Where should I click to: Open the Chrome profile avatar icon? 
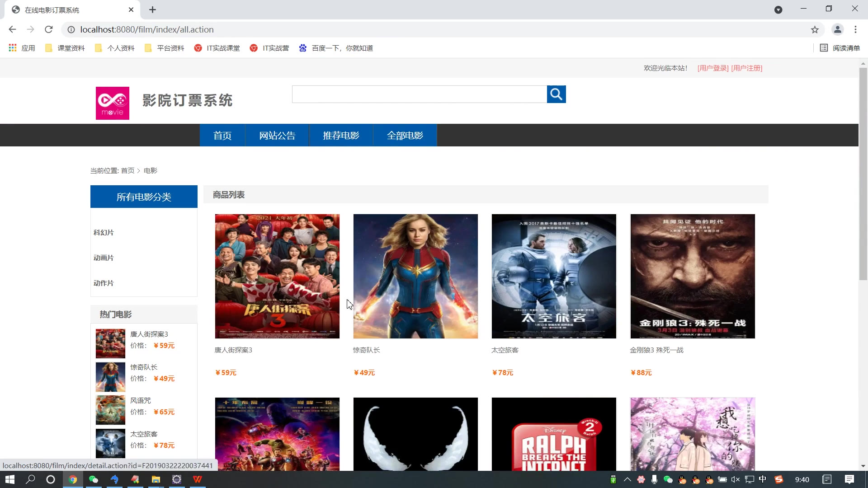click(x=837, y=29)
